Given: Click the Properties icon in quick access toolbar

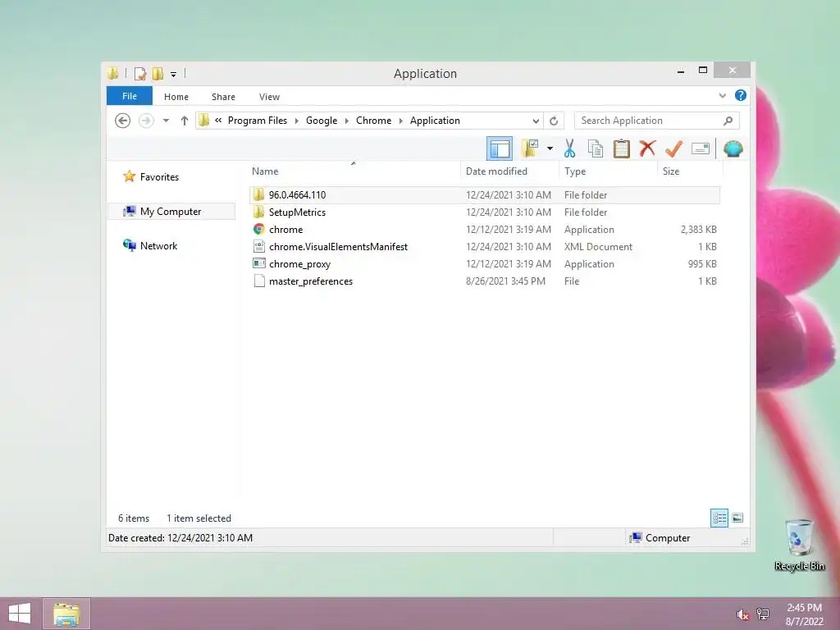Looking at the screenshot, I should pyautogui.click(x=139, y=73).
